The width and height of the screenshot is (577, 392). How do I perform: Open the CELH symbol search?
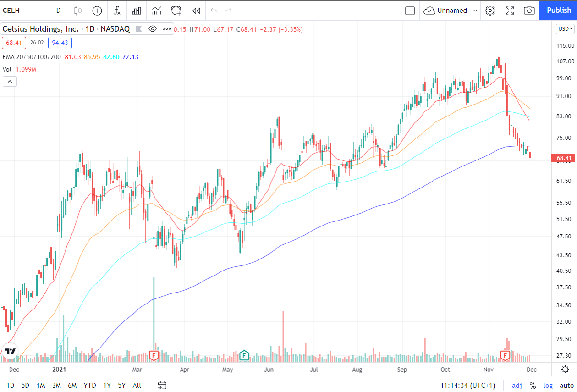(11, 10)
